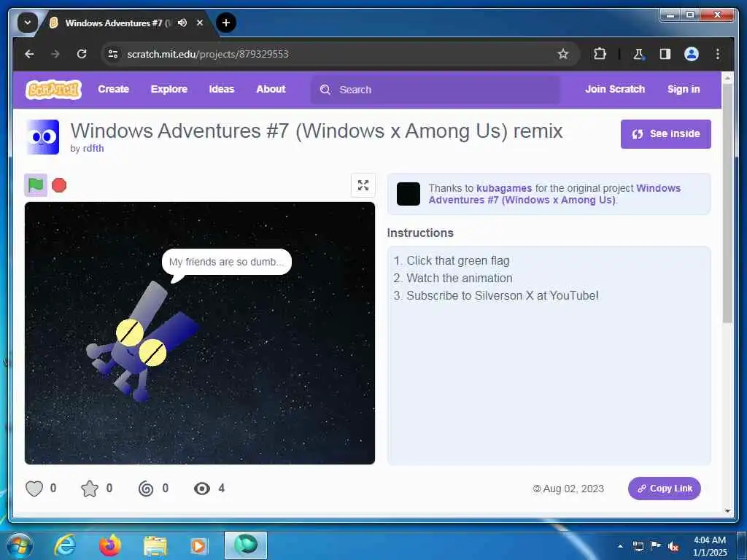The height and width of the screenshot is (560, 747).
Task: Open the tab search dropdown arrow
Action: pos(28,23)
